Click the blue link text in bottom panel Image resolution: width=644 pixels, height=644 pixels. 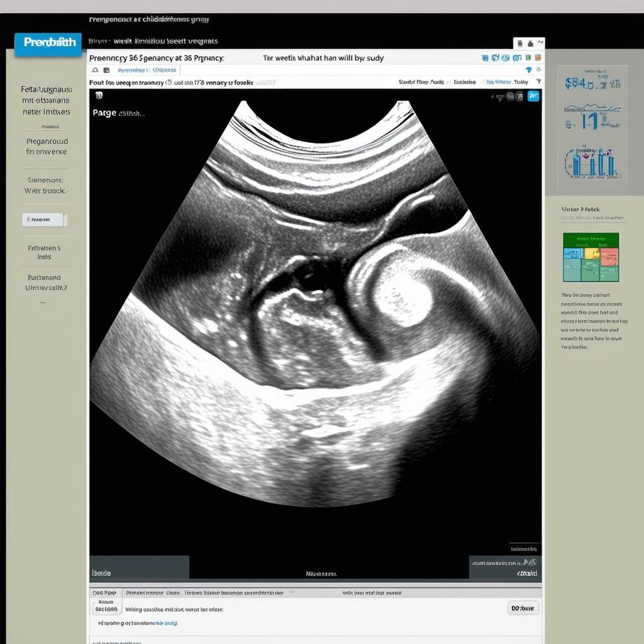(x=166, y=623)
